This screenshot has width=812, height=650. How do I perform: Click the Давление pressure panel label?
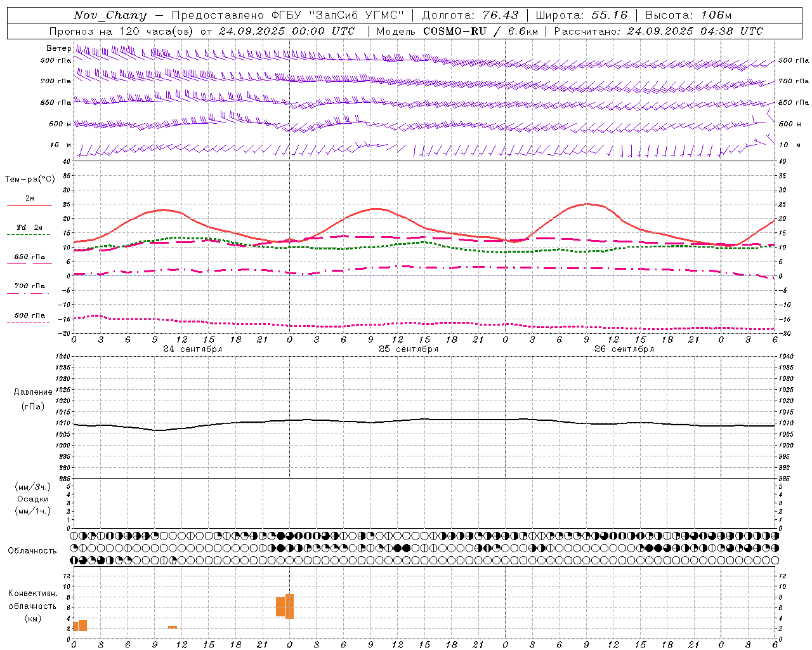click(33, 392)
